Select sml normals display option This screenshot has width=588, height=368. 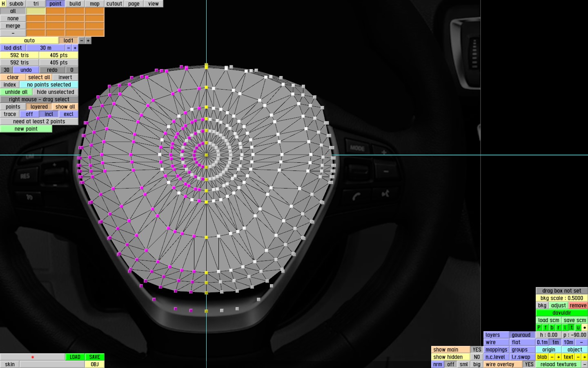464,364
